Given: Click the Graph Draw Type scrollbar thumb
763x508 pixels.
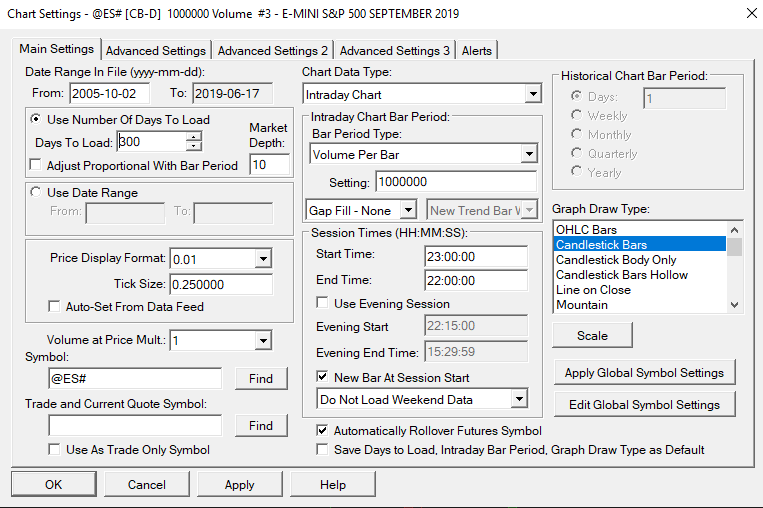Looking at the screenshot, I should coord(735,246).
